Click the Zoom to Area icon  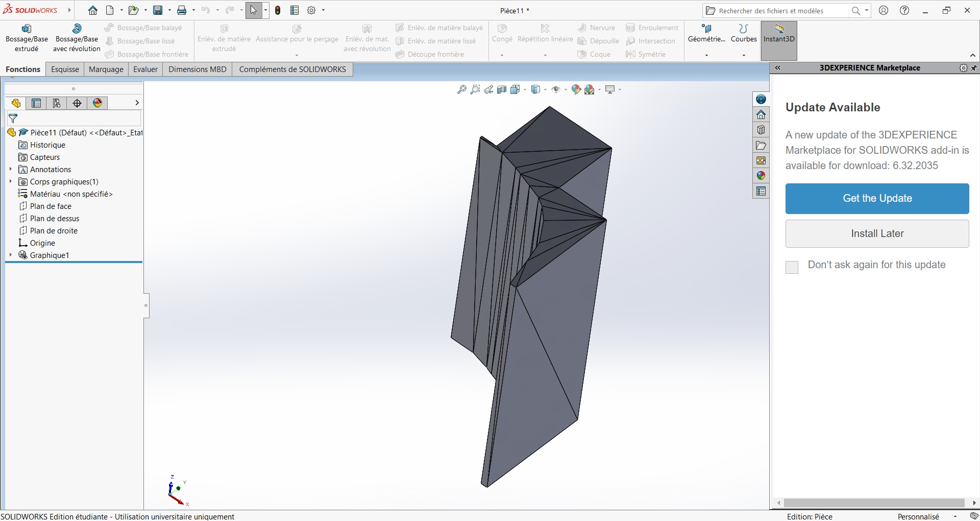pyautogui.click(x=475, y=90)
